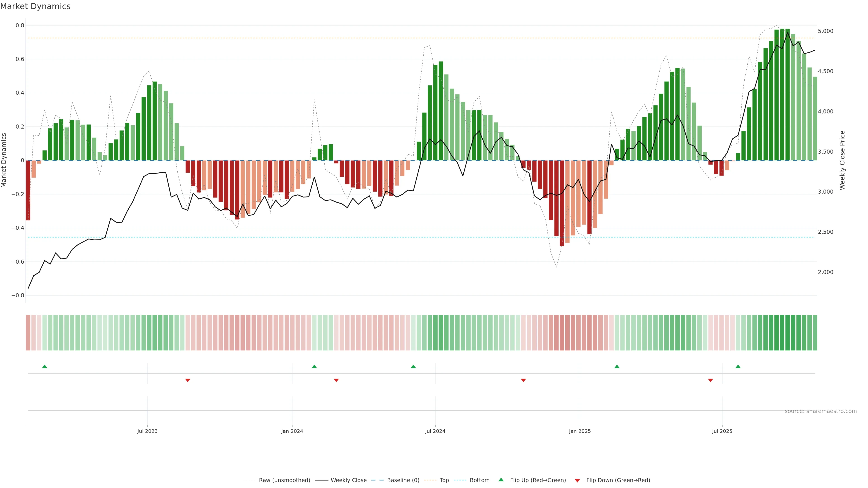Click the red flip-down marker just before Jul 2025
Screen dimensions: 868x488
tap(710, 380)
